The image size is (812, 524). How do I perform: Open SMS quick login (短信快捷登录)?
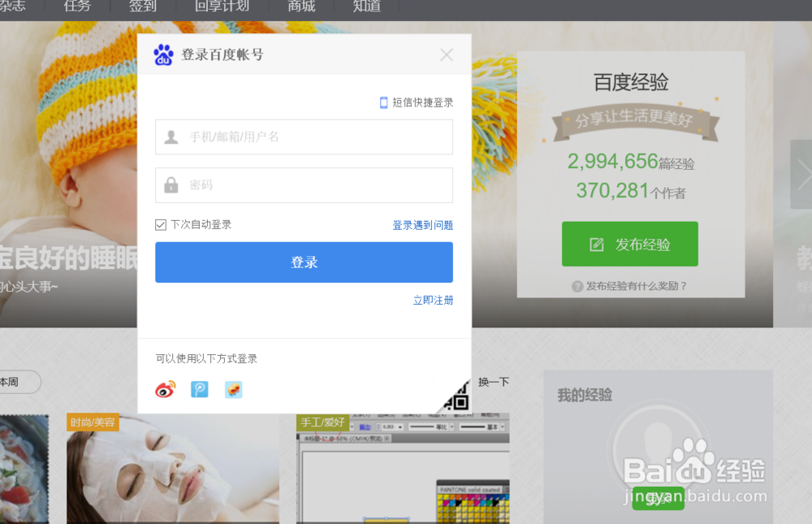coord(417,102)
